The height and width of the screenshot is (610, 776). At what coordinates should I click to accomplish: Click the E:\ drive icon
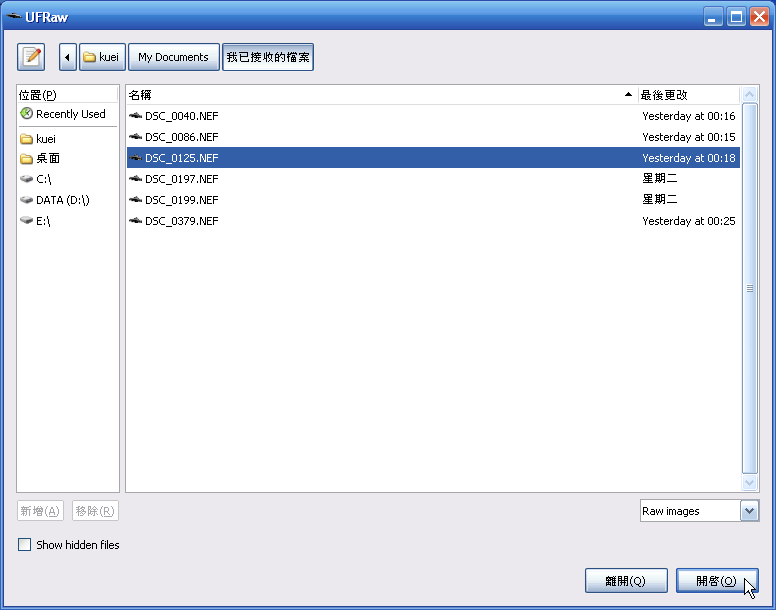26,220
